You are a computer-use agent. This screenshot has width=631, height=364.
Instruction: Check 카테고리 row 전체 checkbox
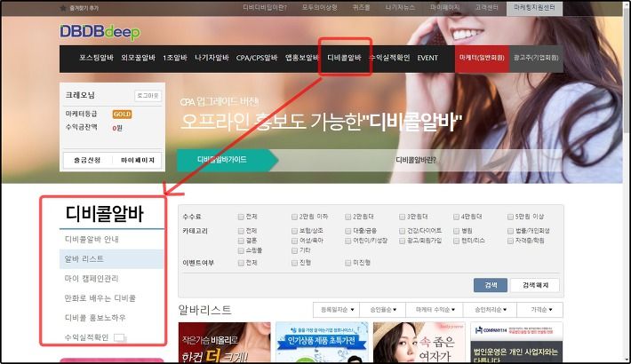point(241,231)
